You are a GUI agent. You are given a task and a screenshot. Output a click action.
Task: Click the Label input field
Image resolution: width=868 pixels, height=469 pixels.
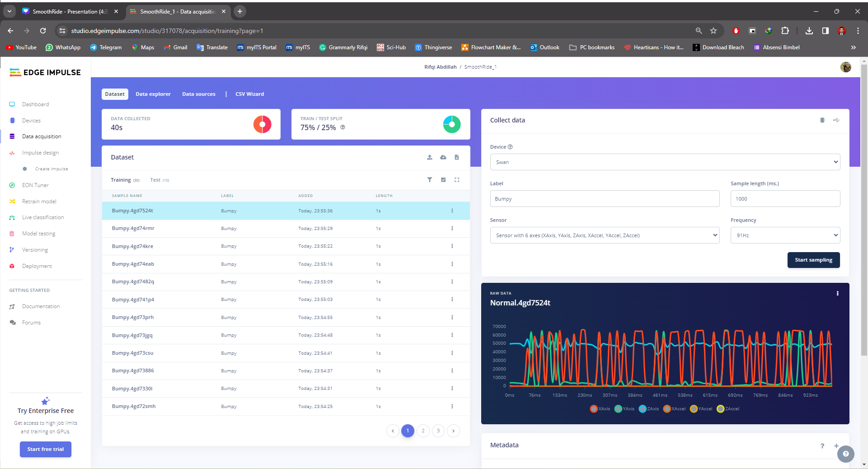coord(605,199)
